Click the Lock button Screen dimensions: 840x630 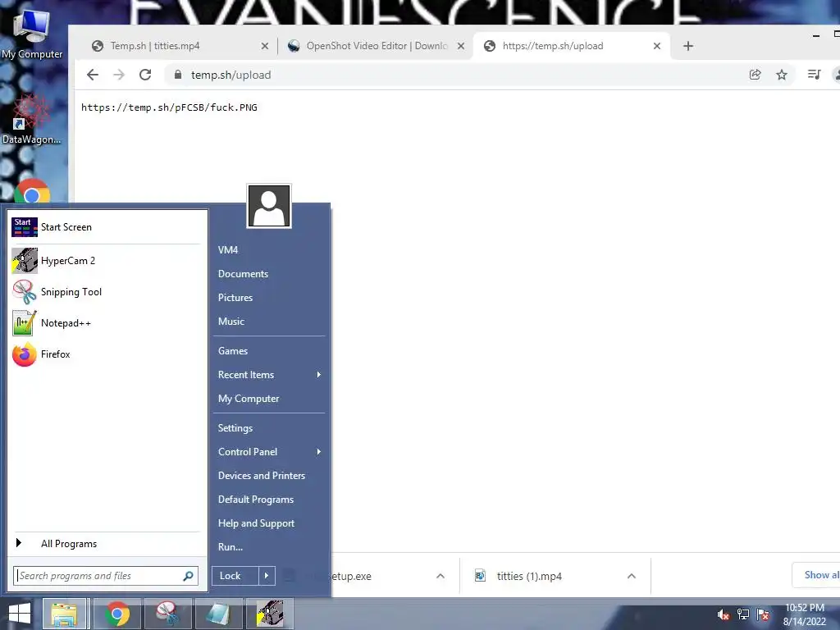pyautogui.click(x=235, y=576)
